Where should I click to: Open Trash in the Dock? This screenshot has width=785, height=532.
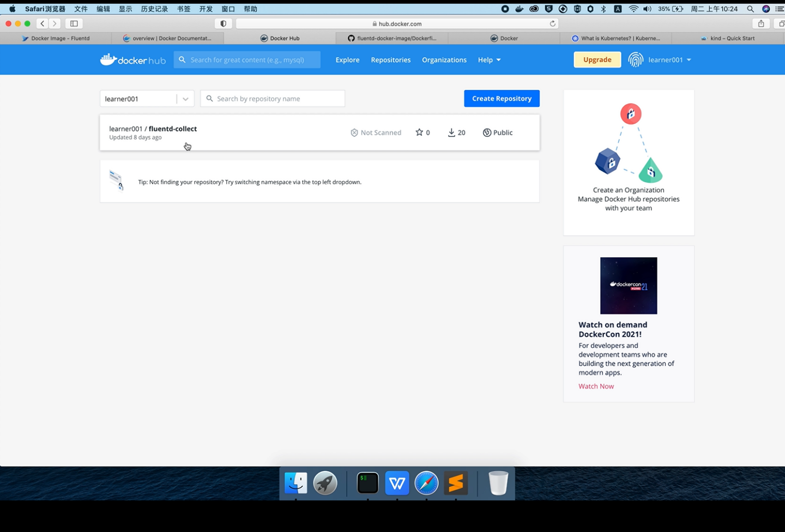pyautogui.click(x=498, y=483)
